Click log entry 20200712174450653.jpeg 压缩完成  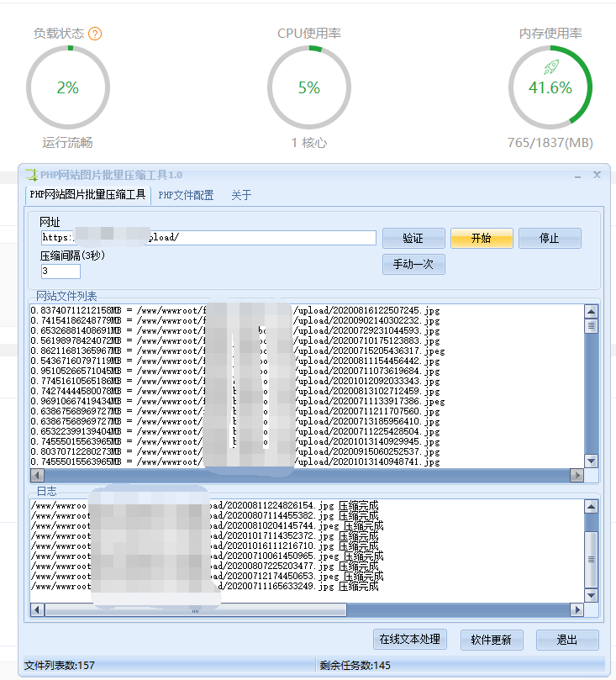point(208,577)
